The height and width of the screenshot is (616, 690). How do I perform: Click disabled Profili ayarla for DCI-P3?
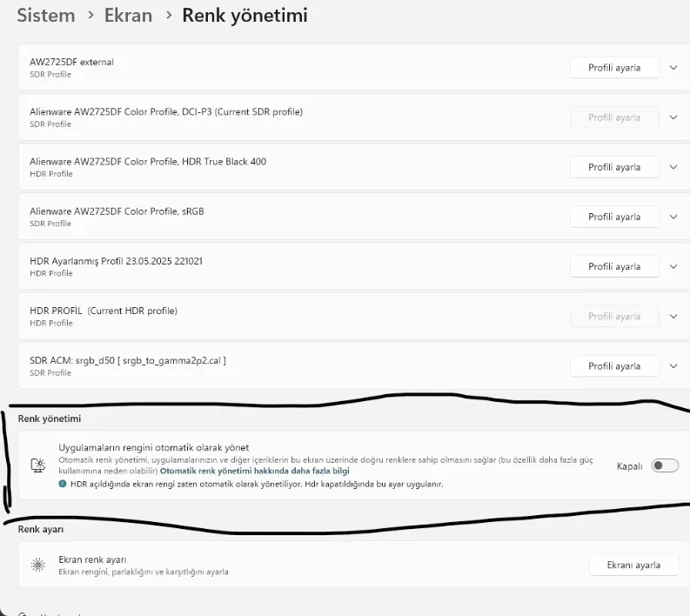pos(614,117)
